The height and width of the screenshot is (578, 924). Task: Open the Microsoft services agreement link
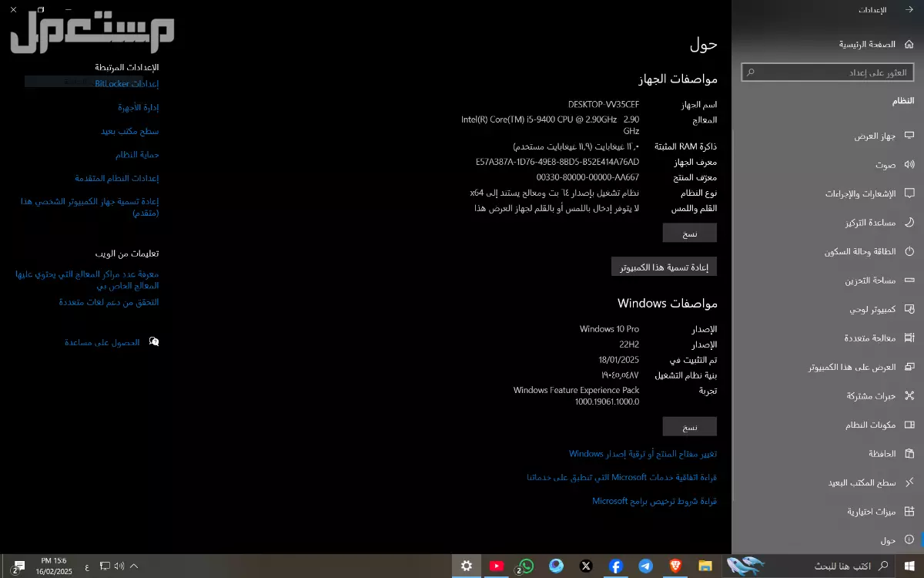click(622, 478)
